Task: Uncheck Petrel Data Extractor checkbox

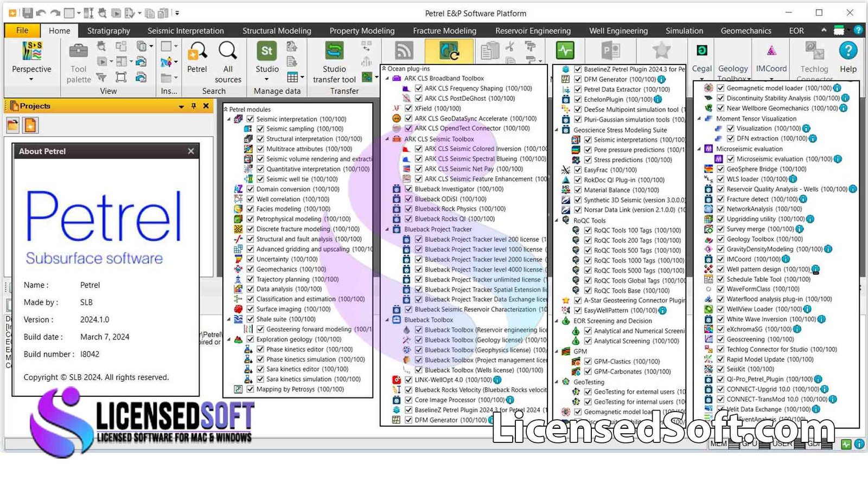Action: tap(578, 89)
